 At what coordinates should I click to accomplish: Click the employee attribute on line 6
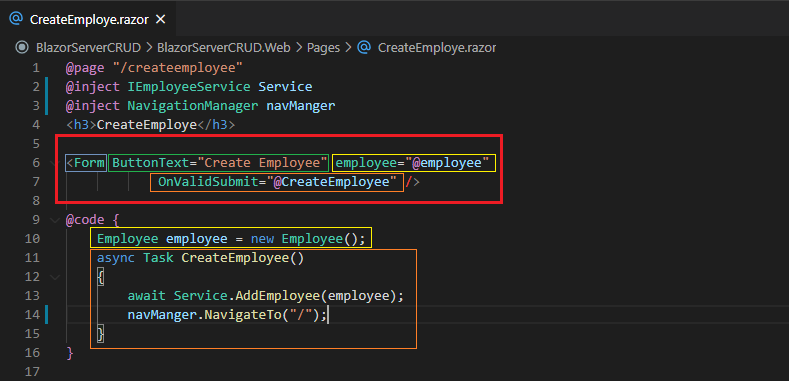point(366,163)
